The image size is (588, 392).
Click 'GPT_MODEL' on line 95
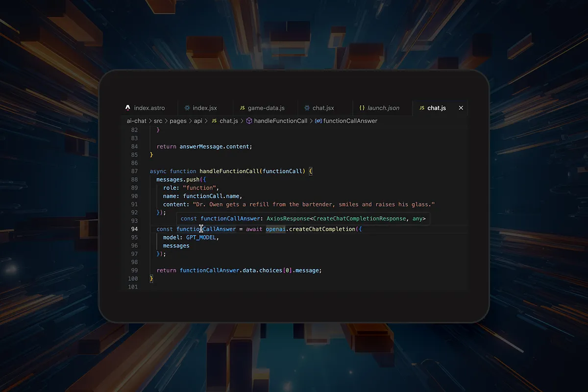201,237
